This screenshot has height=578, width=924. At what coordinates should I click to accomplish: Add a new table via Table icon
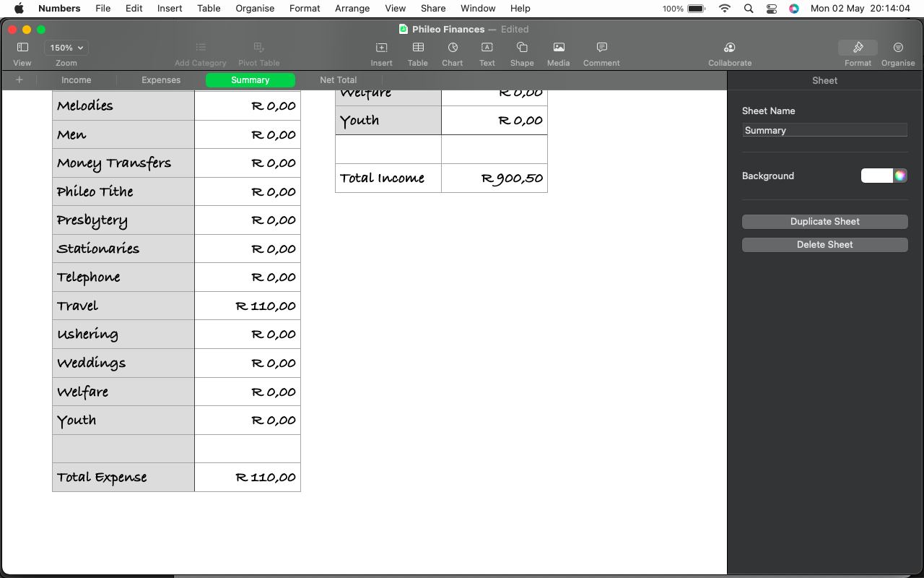coord(418,48)
